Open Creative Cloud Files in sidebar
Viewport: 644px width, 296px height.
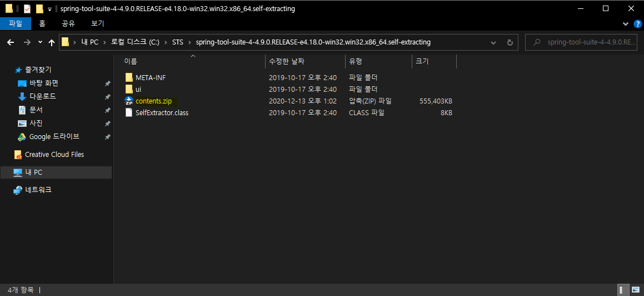pos(54,155)
